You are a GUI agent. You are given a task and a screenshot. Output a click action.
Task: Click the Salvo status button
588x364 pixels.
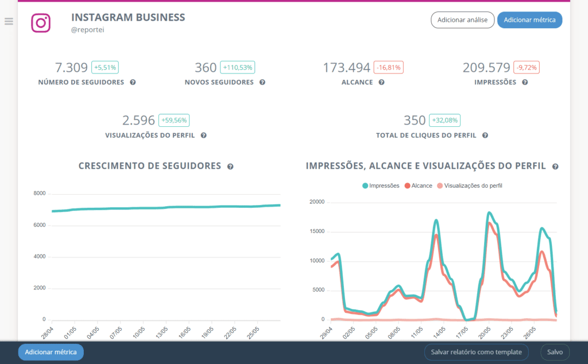pos(555,352)
